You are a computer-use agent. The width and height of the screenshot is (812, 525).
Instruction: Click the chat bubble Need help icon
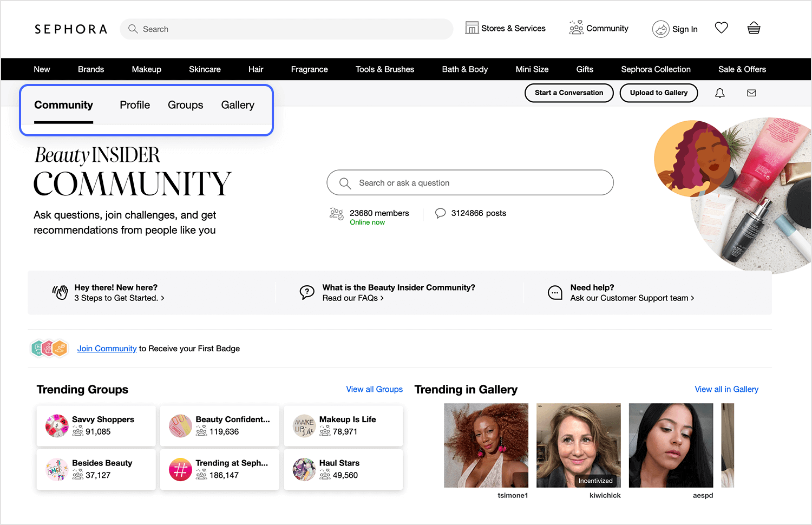[x=555, y=292]
